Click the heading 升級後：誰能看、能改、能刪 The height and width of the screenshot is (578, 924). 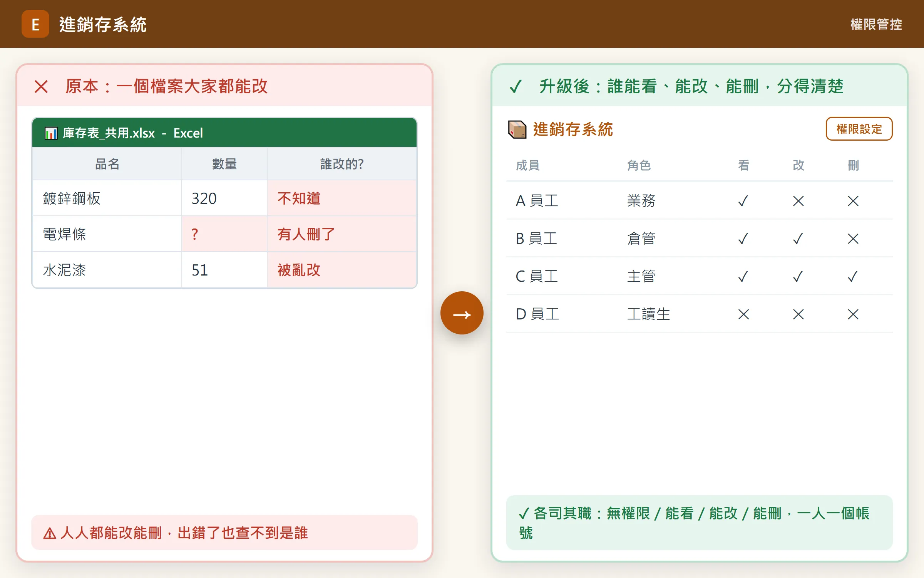click(691, 86)
